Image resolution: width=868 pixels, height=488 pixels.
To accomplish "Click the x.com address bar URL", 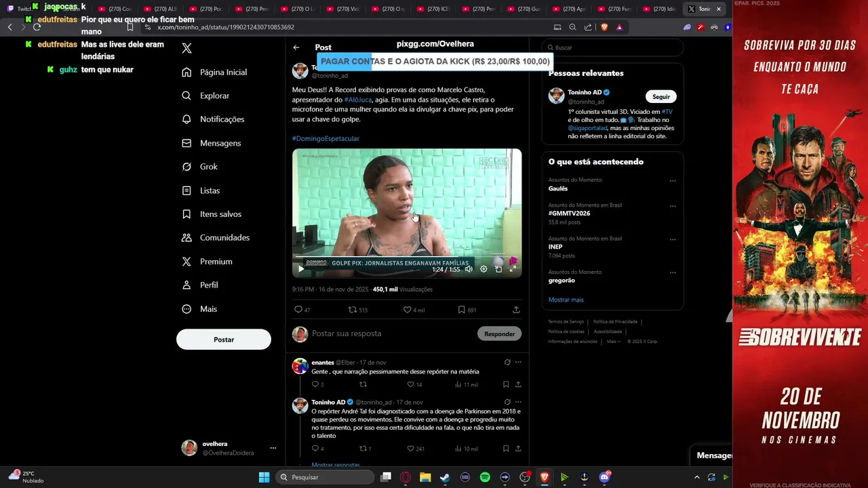I will [x=226, y=27].
